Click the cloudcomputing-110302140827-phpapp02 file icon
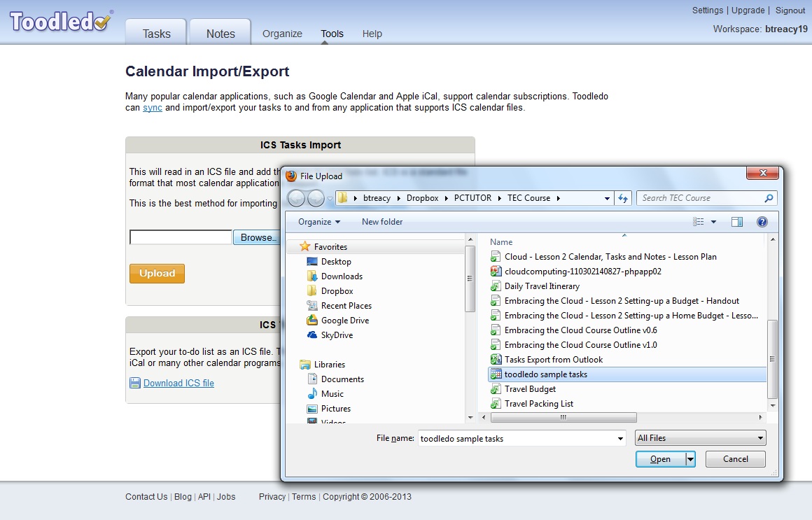The width and height of the screenshot is (812, 520). click(x=496, y=272)
